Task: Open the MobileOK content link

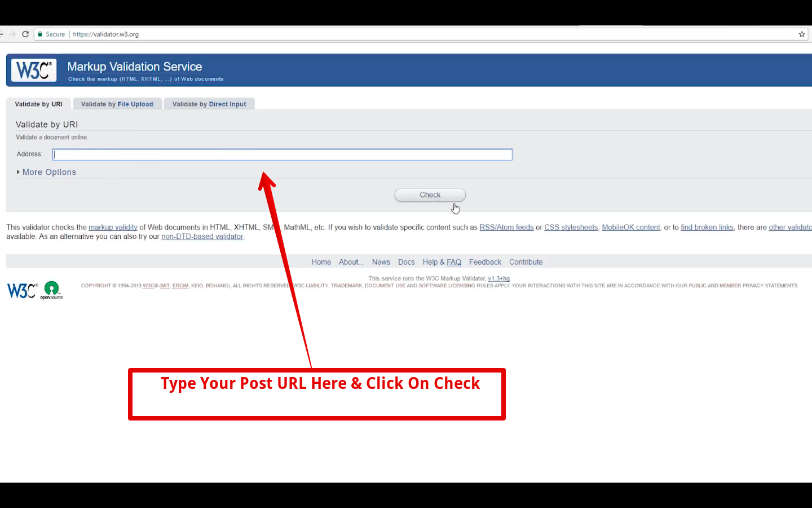Action: [631, 227]
